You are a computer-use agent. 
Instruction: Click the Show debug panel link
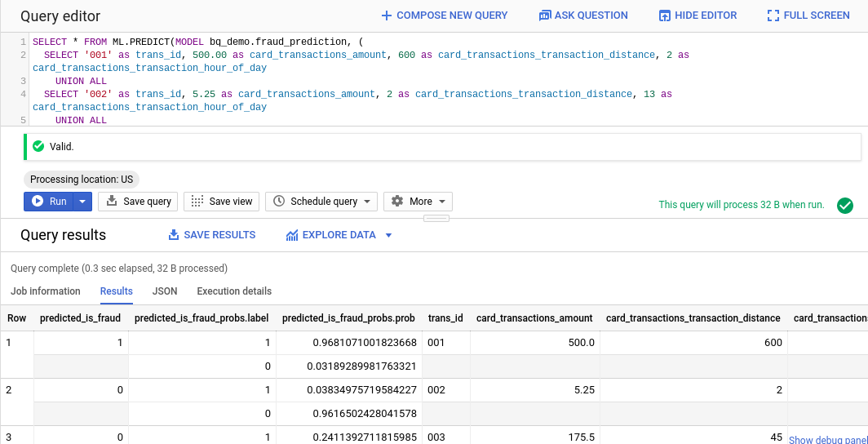click(827, 440)
